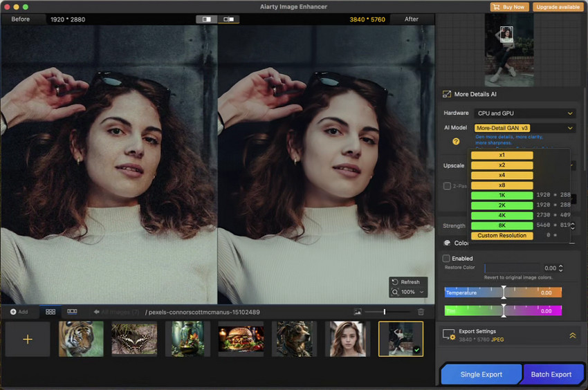Click the output resolution 3840 * 5760 text
This screenshot has width=588, height=390.
(x=367, y=19)
